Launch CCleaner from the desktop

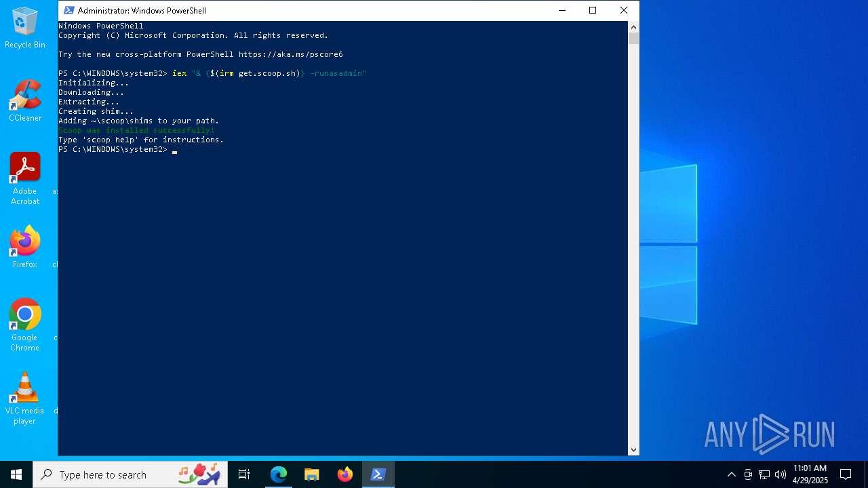pyautogui.click(x=25, y=101)
